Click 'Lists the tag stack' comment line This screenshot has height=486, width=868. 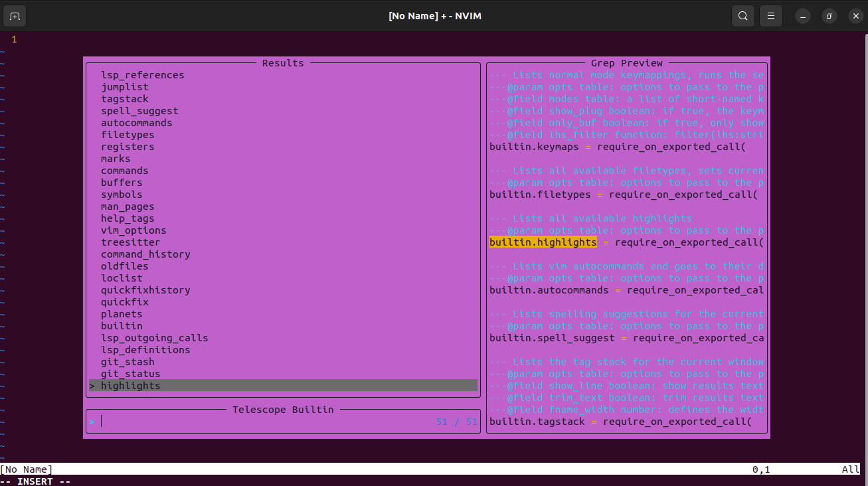point(627,362)
